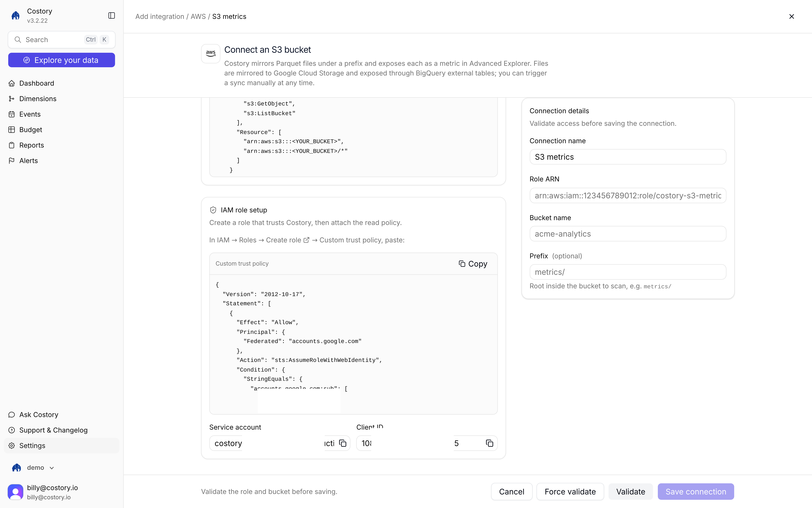Screen dimensions: 812x508
Task: Open Settings
Action: 62,445
